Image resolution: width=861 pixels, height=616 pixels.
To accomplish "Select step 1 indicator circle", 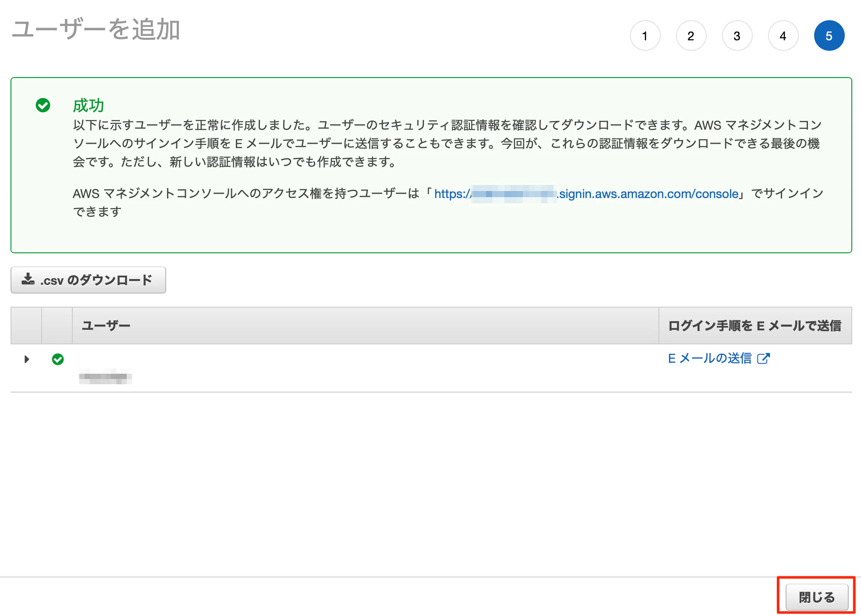I will tap(645, 35).
